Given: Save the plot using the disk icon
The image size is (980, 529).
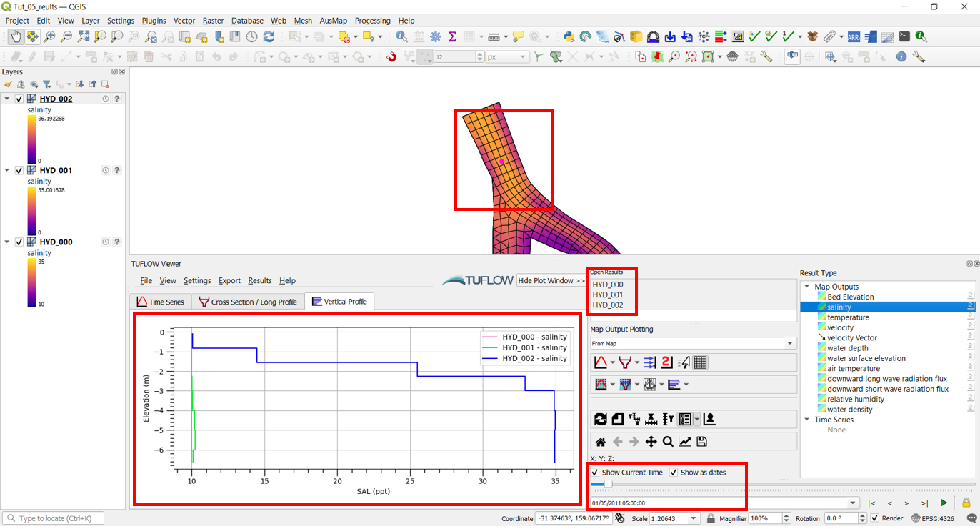Looking at the screenshot, I should point(701,442).
